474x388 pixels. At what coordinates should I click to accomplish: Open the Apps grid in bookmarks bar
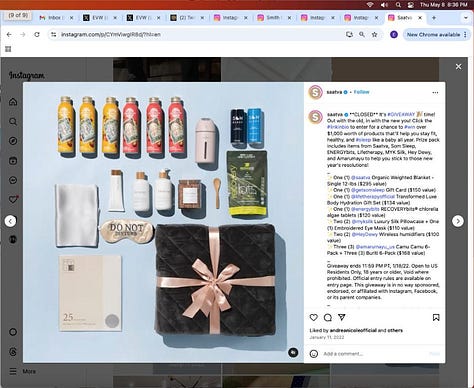(x=8, y=49)
